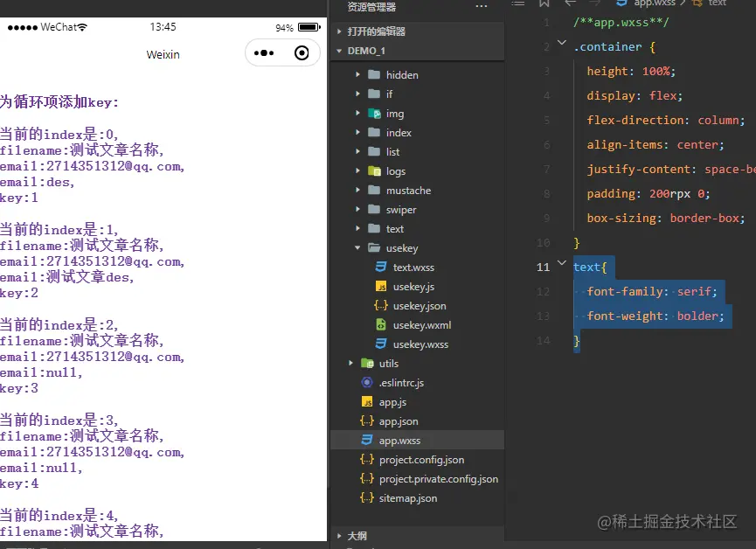Click the project.config.json file icon
The height and width of the screenshot is (549, 756).
pyautogui.click(x=367, y=459)
